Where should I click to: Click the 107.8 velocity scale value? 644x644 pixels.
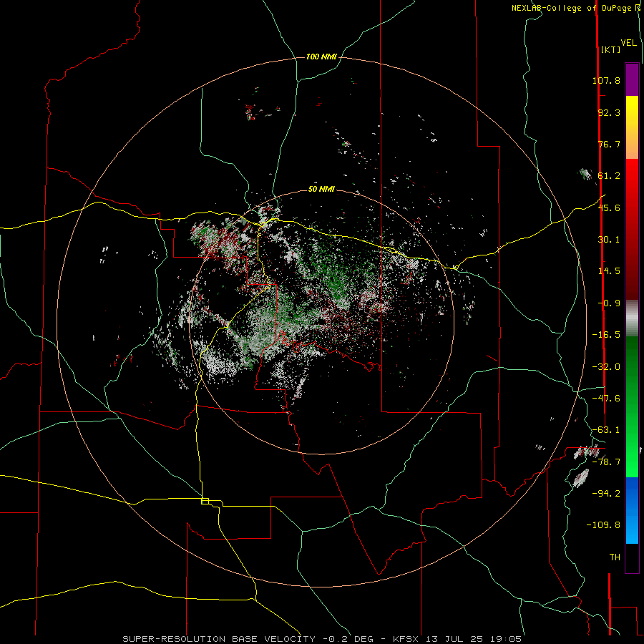pos(606,80)
